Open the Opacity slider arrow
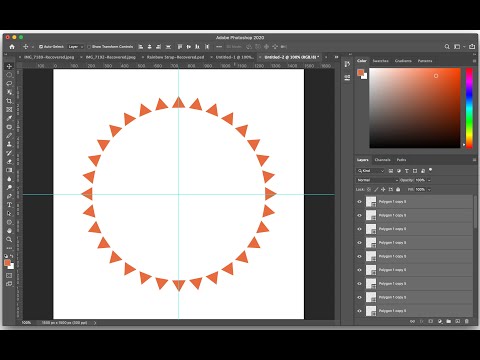The image size is (480, 360). [429, 180]
